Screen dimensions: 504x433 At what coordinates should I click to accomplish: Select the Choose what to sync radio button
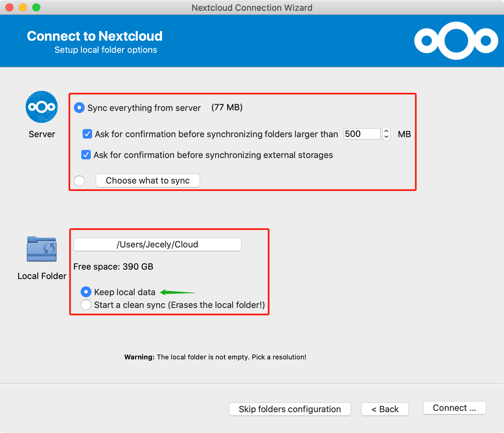coord(79,181)
